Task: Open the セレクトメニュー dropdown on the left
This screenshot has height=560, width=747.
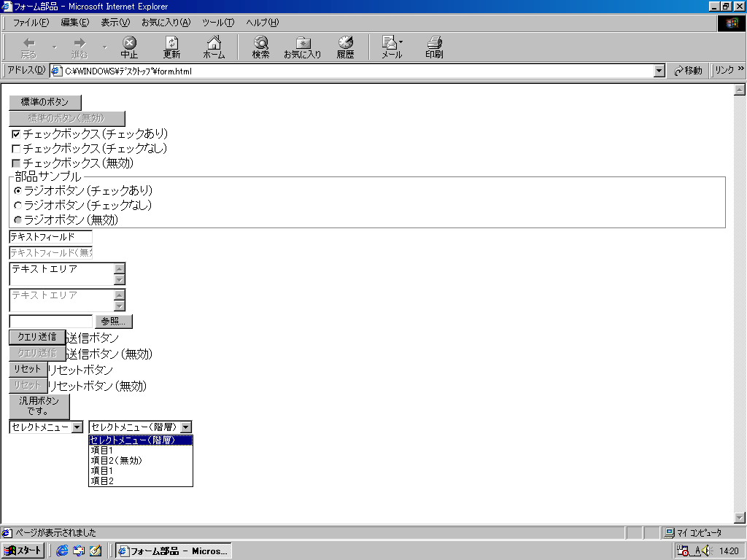Action: tap(77, 427)
